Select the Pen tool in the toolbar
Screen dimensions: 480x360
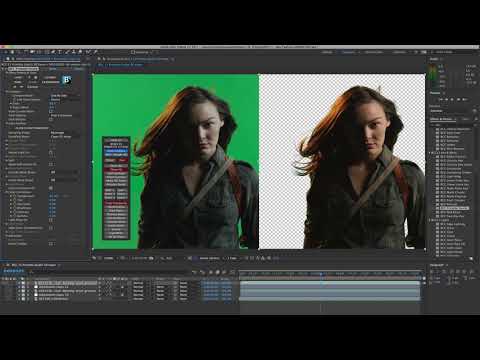[x=53, y=52]
